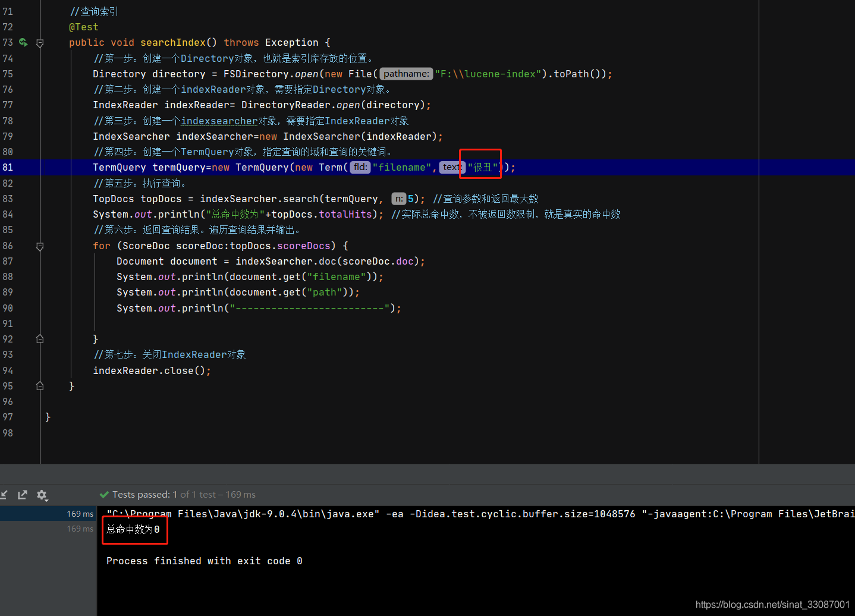Click FSDirectory in the directory assignment
This screenshot has height=616, width=855.
tap(256, 74)
